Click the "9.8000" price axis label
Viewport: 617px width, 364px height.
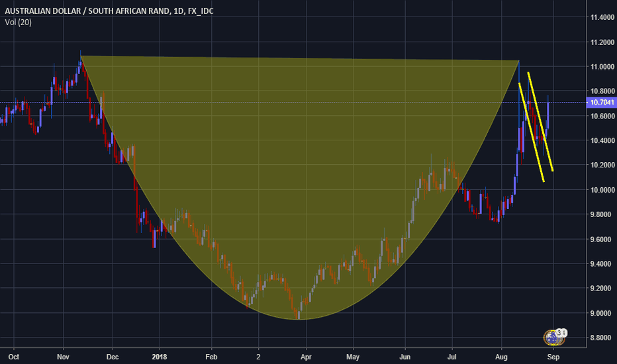point(602,214)
